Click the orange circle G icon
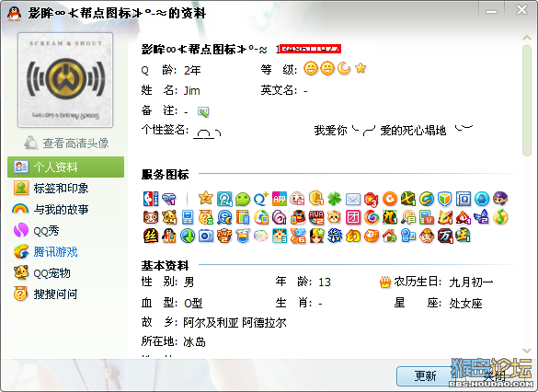The image size is (538, 392). [x=390, y=199]
